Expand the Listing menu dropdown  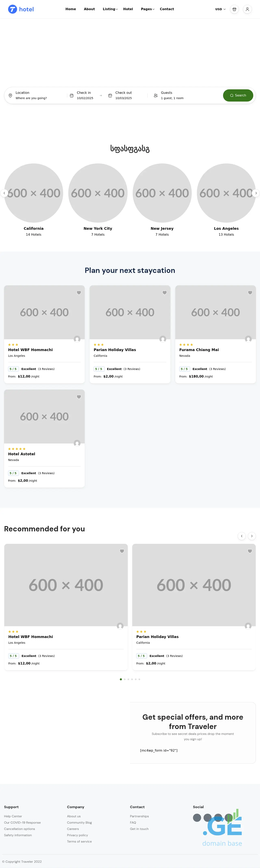coord(110,9)
